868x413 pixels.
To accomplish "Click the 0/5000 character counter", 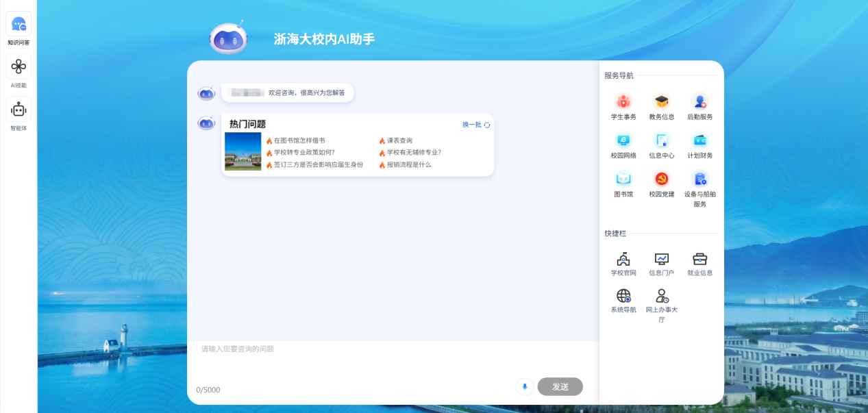I will [x=208, y=390].
